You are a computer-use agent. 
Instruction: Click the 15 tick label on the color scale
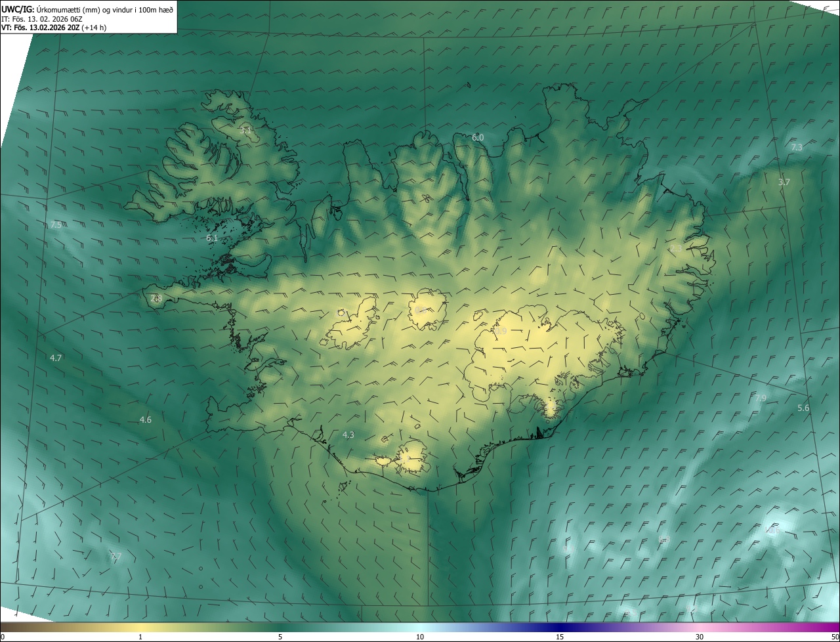[x=560, y=637]
